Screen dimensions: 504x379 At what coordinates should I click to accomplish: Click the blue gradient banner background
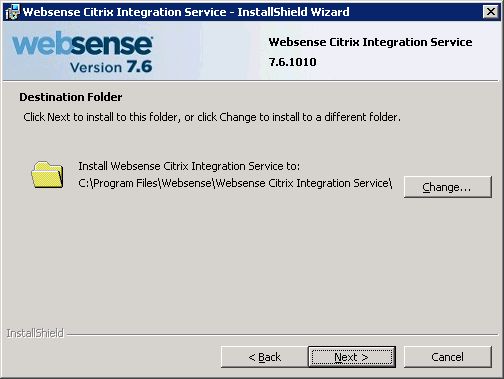click(x=213, y=50)
